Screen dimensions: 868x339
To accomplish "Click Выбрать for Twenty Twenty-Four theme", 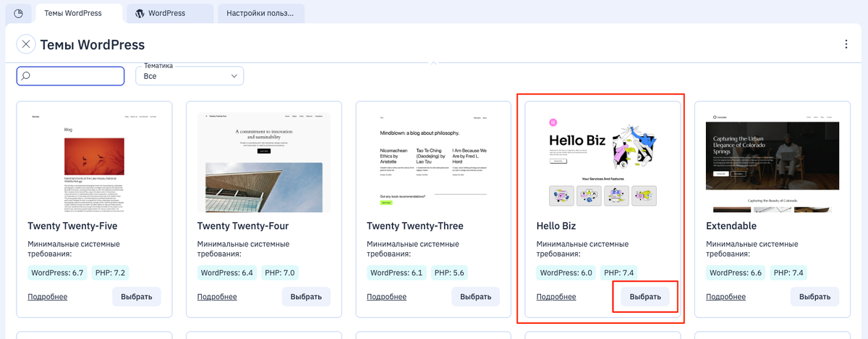I will point(306,297).
